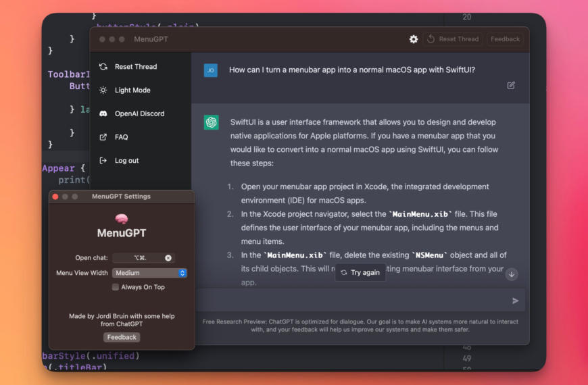This screenshot has width=588, height=385.
Task: Send the message with the paper-plane icon
Action: pos(515,301)
